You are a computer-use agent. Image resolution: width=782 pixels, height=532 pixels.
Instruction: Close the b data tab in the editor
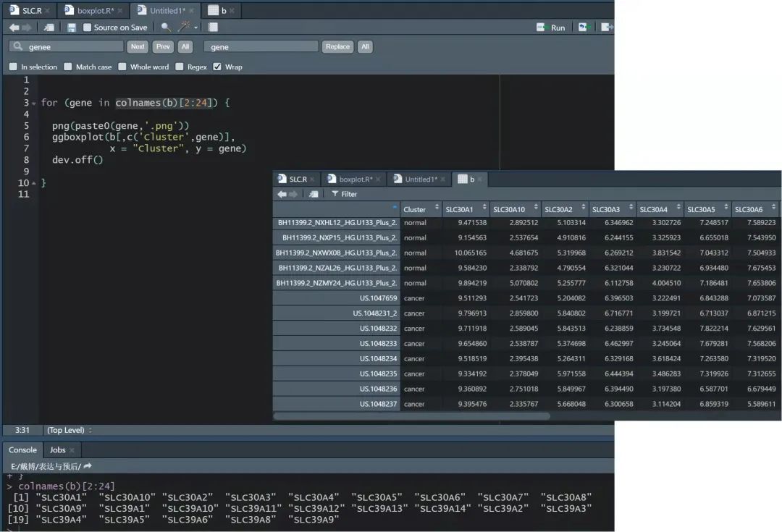click(232, 10)
